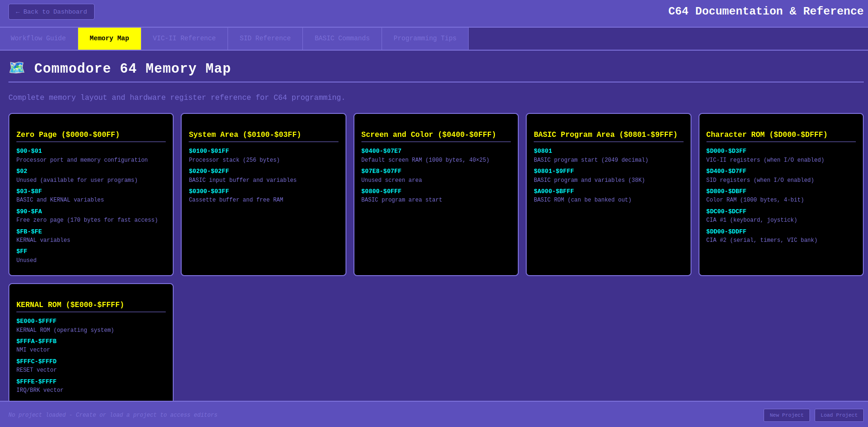
Task: Select 'BASIC program and variables (38K)' text
Action: point(589,180)
